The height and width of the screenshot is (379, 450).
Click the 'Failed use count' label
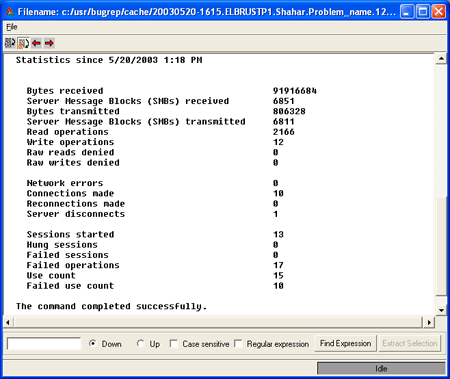pos(70,286)
